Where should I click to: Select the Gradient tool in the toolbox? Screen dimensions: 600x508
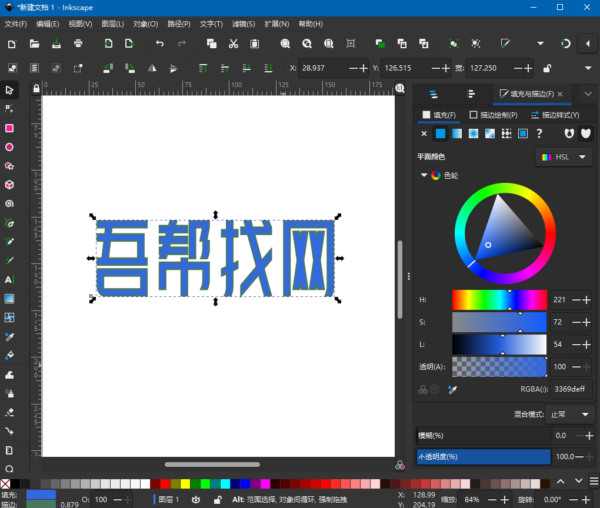[9, 298]
